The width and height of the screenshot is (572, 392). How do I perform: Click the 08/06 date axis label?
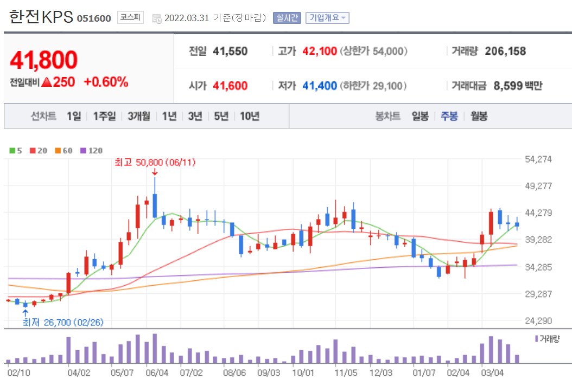click(x=234, y=373)
